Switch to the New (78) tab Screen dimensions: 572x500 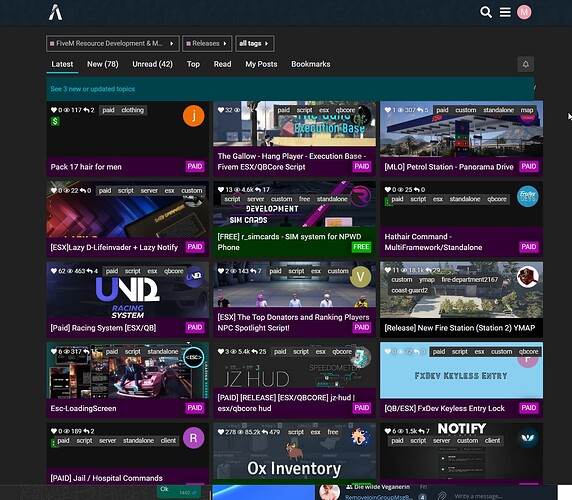pos(103,64)
